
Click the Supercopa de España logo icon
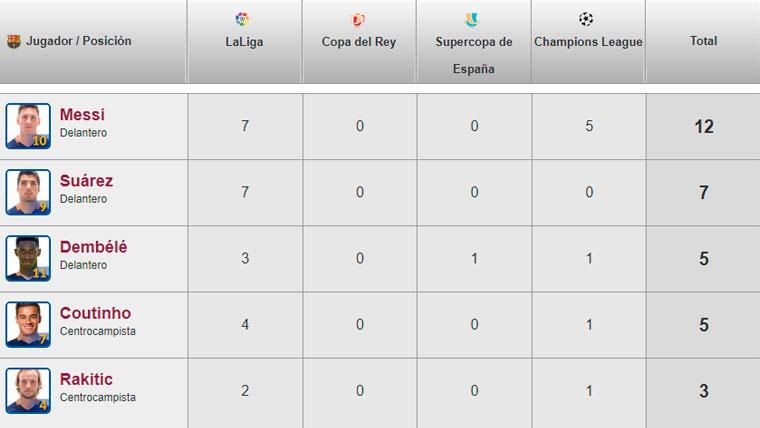pos(473,19)
